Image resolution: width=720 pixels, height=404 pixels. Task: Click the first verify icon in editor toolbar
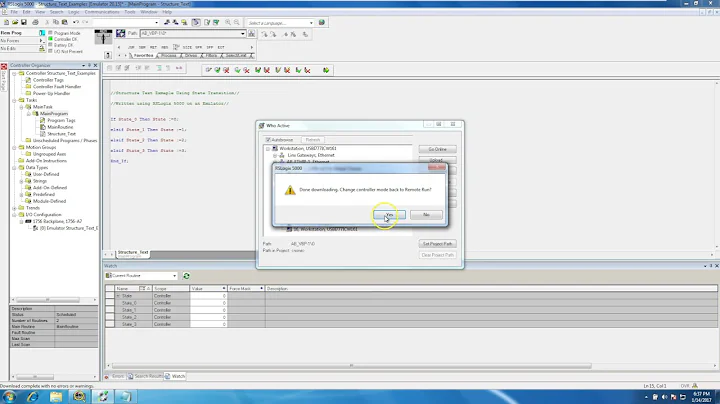208,70
